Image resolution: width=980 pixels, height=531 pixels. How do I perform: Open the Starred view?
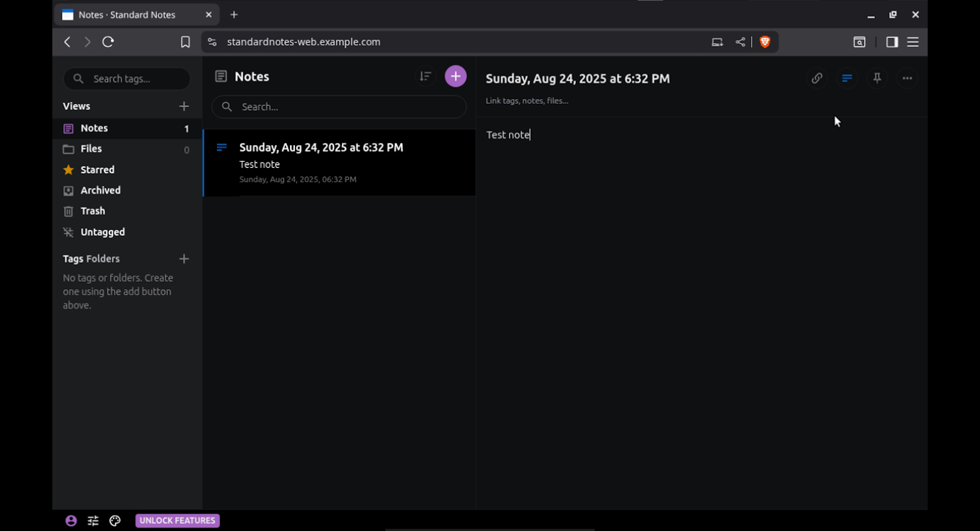[x=97, y=170]
